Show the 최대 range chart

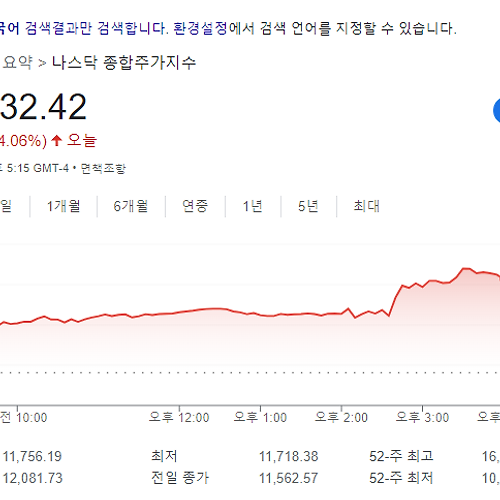[x=367, y=206]
